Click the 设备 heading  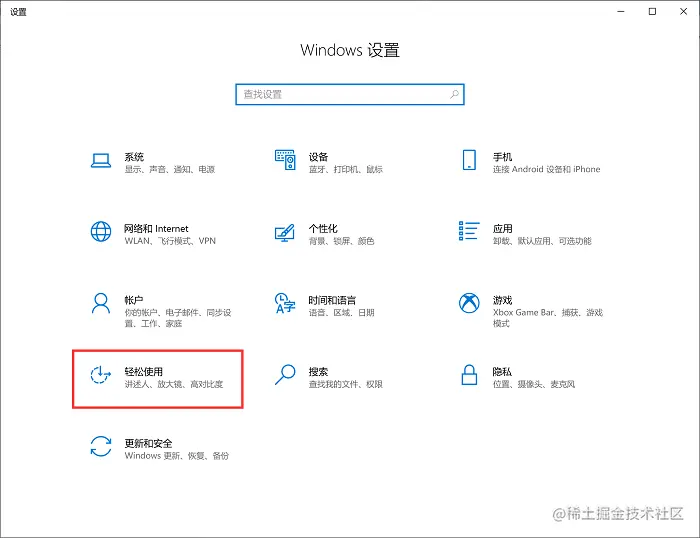(x=318, y=157)
